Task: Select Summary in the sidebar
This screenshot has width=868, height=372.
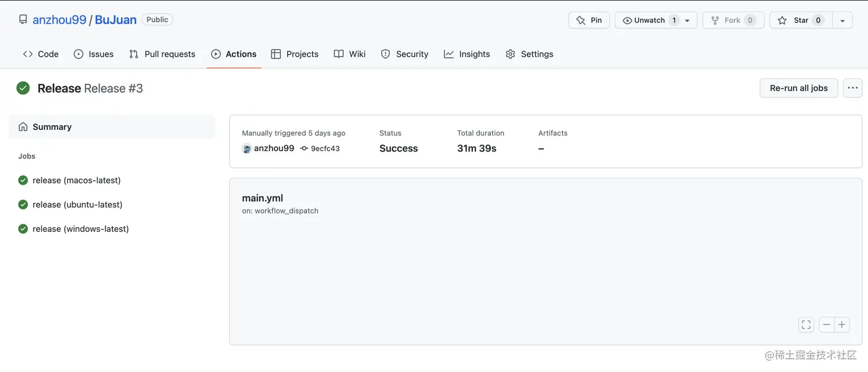Action: (x=112, y=127)
